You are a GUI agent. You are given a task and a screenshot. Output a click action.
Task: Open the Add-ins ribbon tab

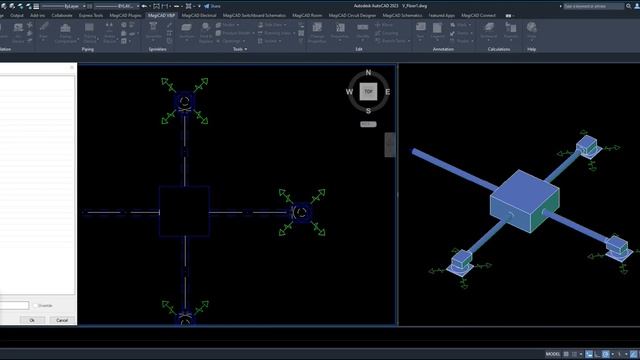pyautogui.click(x=38, y=16)
